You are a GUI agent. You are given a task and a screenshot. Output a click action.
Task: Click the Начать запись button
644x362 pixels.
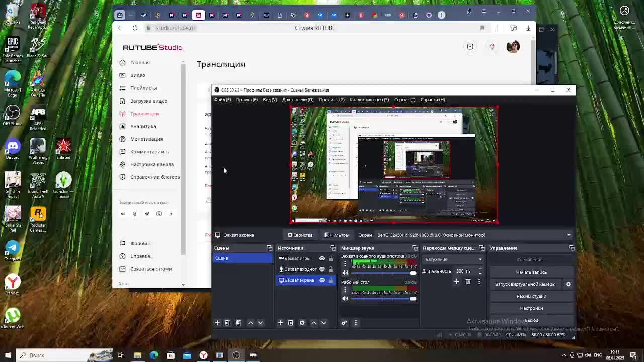(531, 272)
